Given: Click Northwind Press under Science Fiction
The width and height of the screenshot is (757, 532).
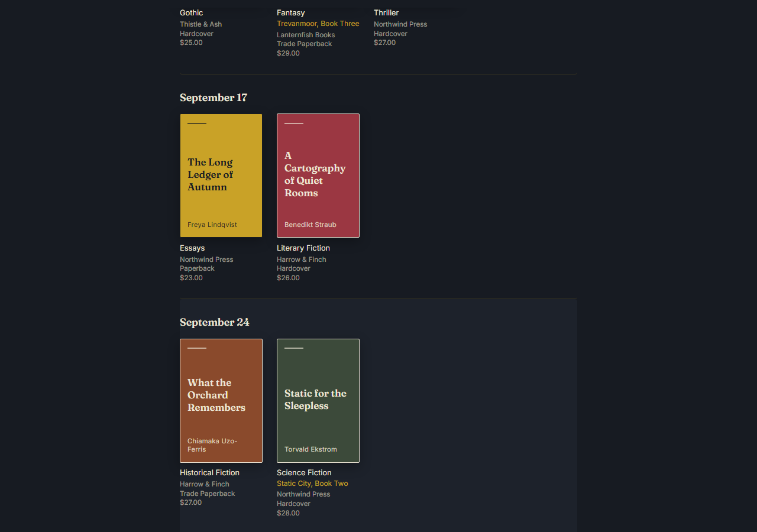Looking at the screenshot, I should pos(303,494).
